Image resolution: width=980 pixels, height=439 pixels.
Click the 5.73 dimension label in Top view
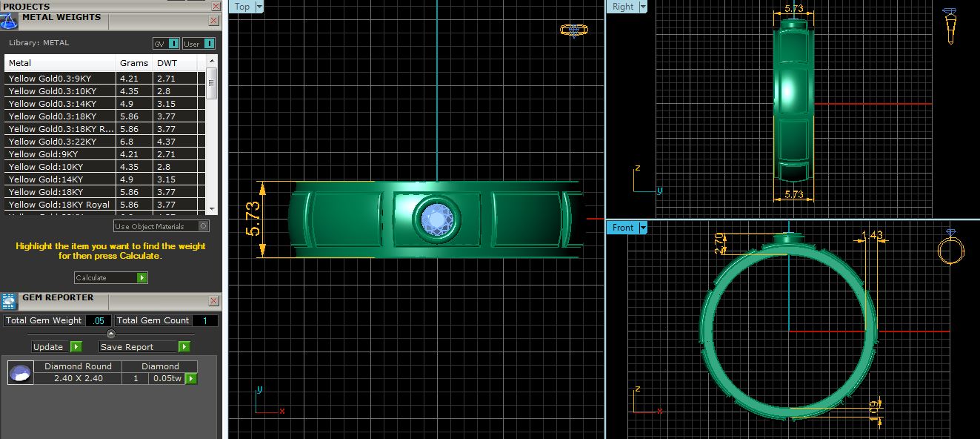252,219
